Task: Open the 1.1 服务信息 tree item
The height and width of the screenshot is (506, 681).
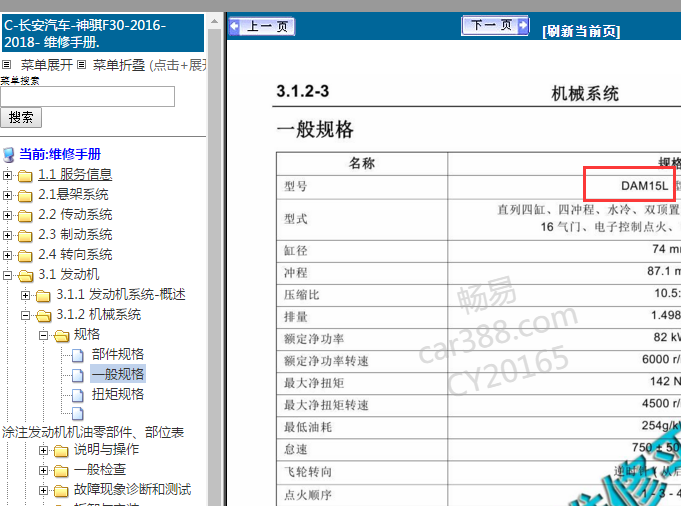Action: coord(75,175)
